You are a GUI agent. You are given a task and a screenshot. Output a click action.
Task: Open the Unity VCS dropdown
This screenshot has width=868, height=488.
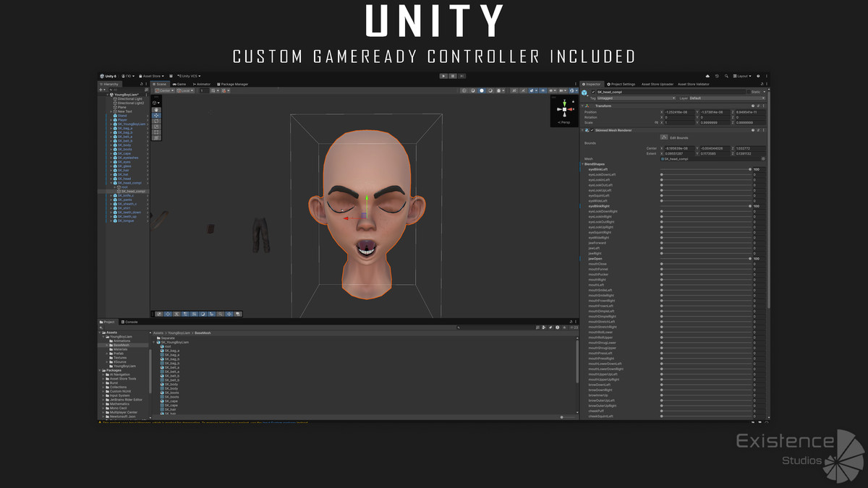click(189, 76)
